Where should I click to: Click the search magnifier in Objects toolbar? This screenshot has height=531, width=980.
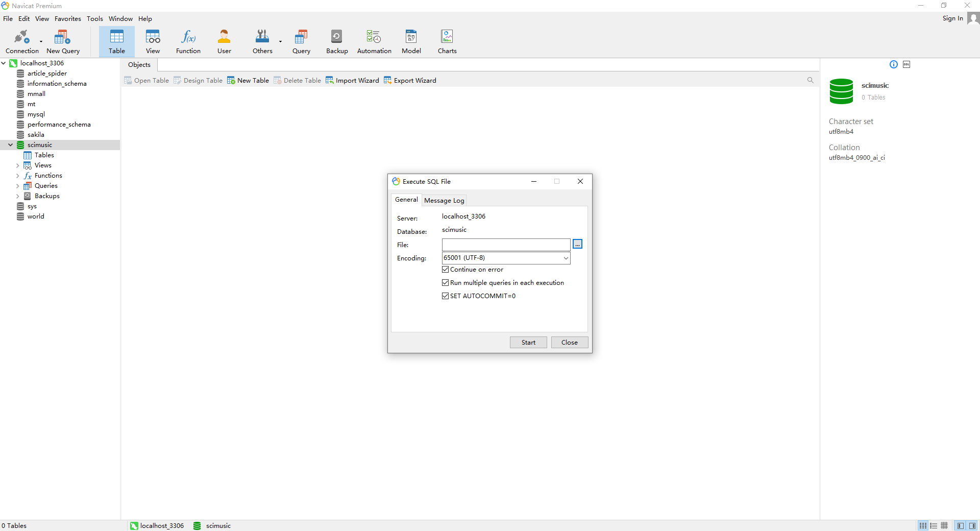coord(810,80)
